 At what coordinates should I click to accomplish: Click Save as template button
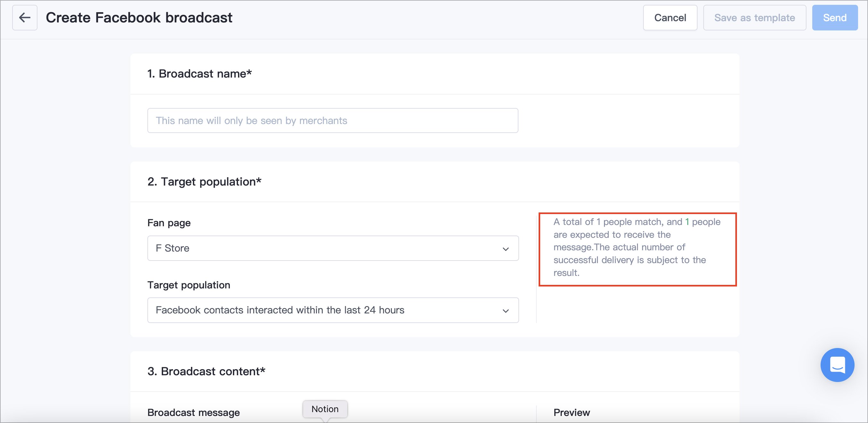point(755,18)
